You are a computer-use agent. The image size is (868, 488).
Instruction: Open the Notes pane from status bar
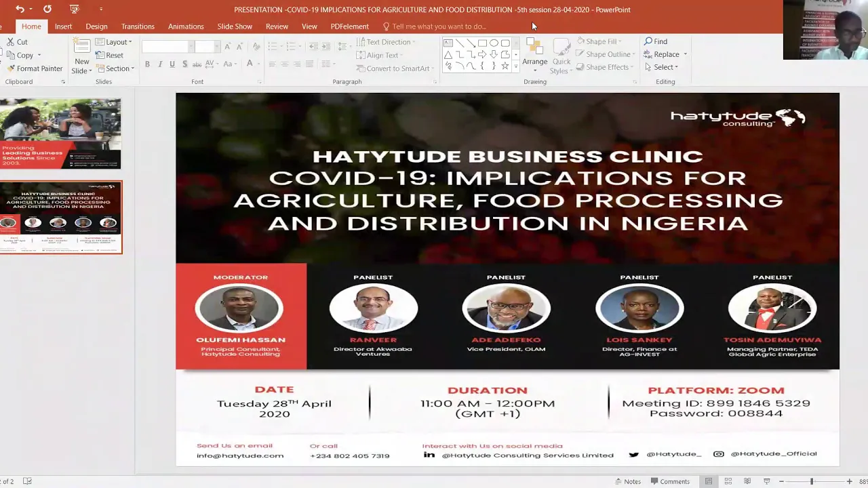(628, 481)
